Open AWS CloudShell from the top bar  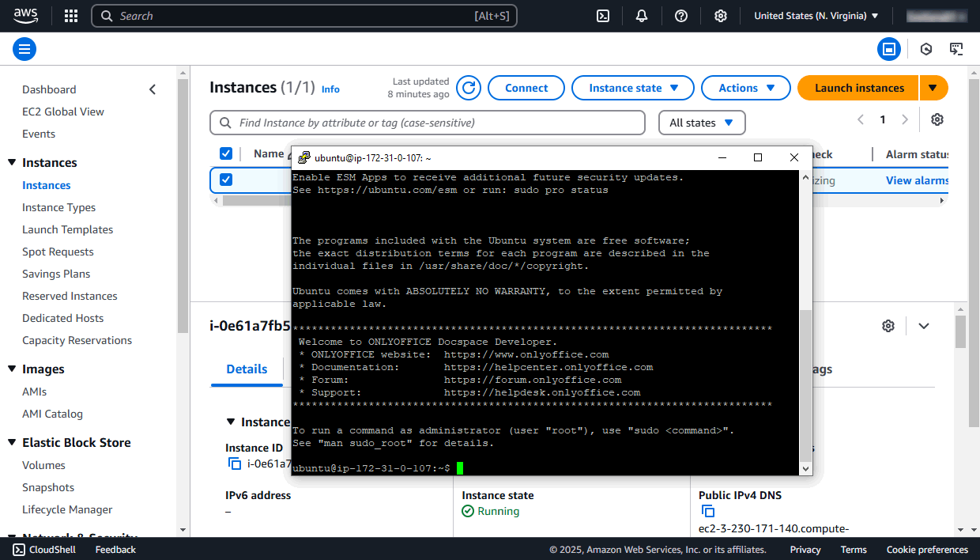click(603, 16)
